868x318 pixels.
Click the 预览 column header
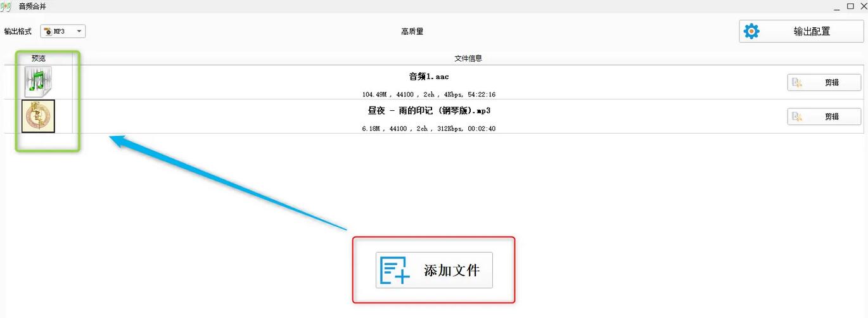[39, 58]
